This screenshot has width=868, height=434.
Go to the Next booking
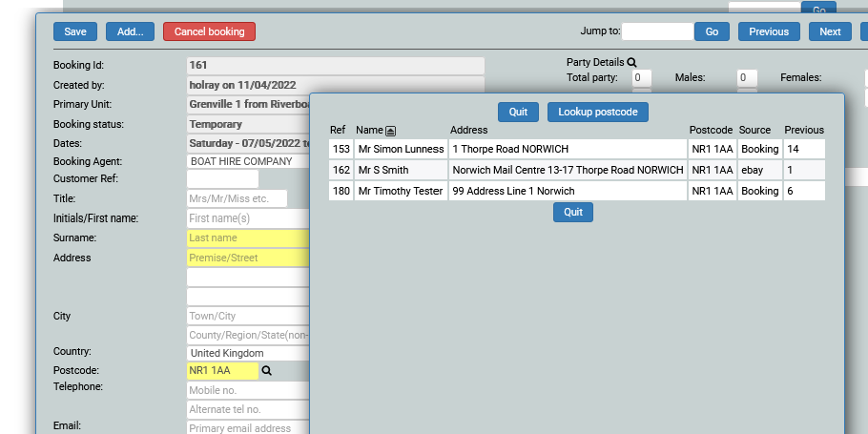pos(830,31)
